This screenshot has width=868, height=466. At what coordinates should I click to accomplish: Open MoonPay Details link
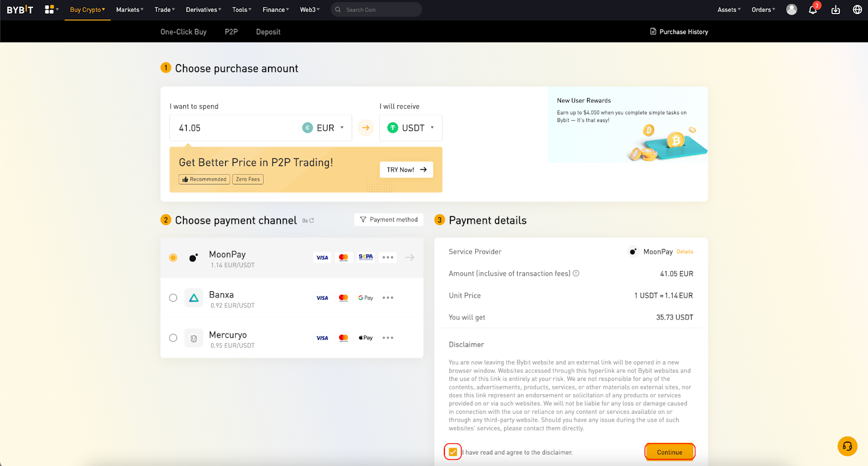(685, 252)
